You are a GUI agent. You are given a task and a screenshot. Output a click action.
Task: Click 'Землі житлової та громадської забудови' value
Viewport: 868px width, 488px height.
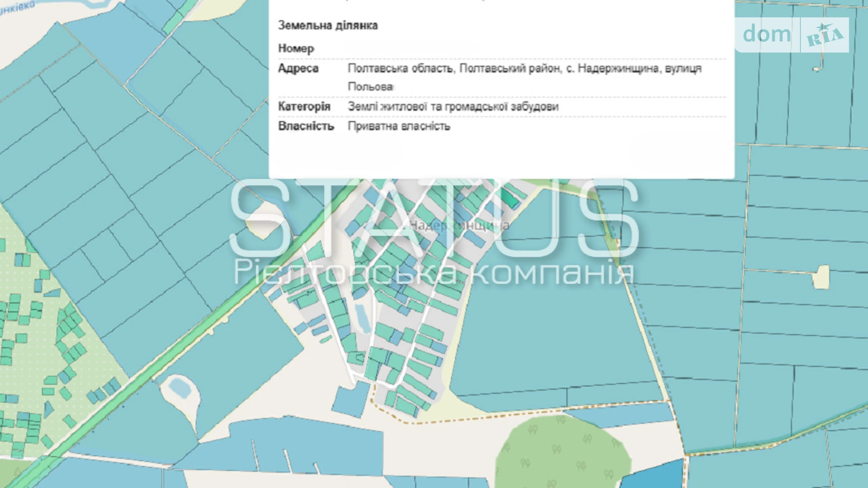pos(453,107)
